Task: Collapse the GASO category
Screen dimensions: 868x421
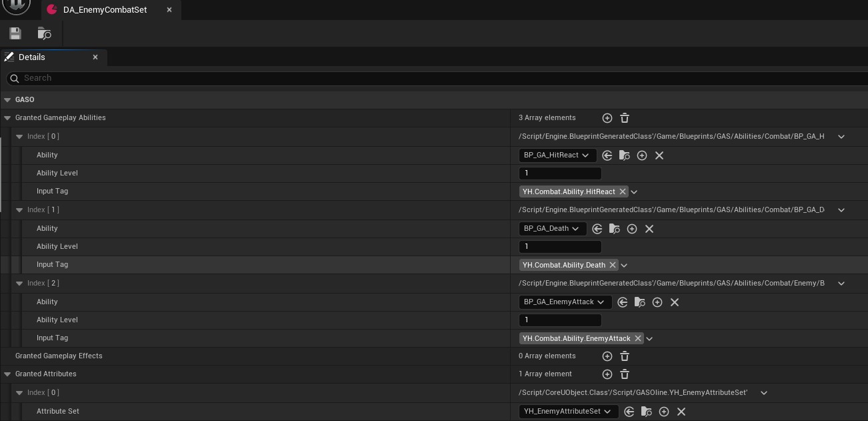Action: [x=7, y=99]
